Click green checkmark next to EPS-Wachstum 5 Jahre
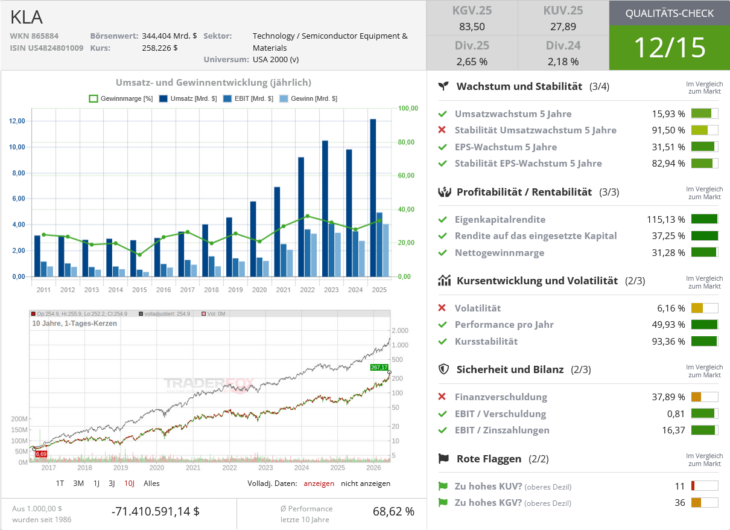 [x=442, y=147]
